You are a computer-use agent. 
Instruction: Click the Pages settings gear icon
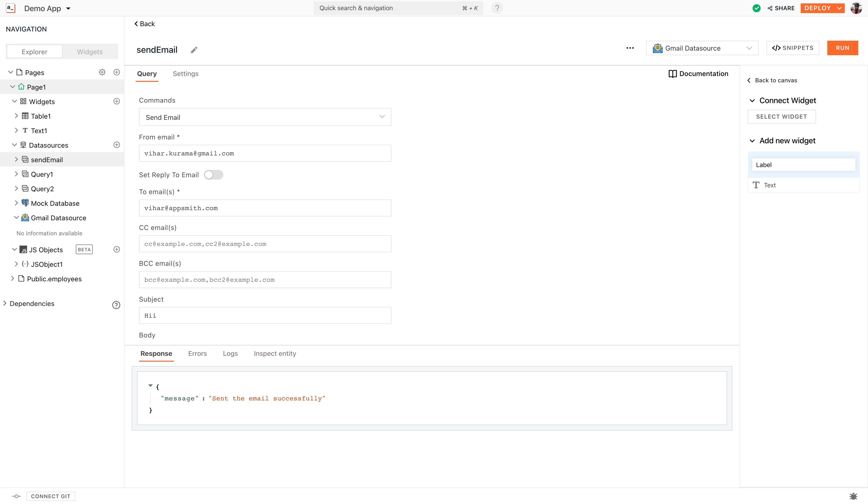[x=102, y=72]
